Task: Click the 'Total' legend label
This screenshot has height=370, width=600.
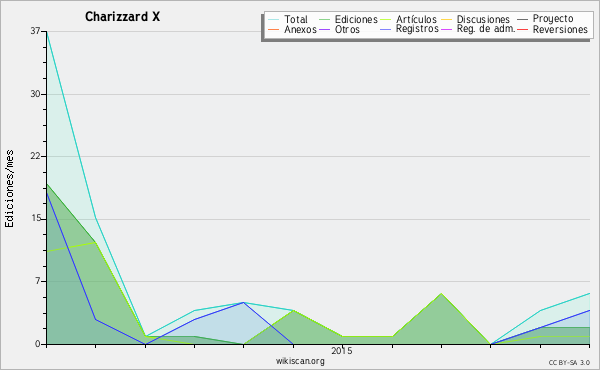Action: [x=296, y=20]
